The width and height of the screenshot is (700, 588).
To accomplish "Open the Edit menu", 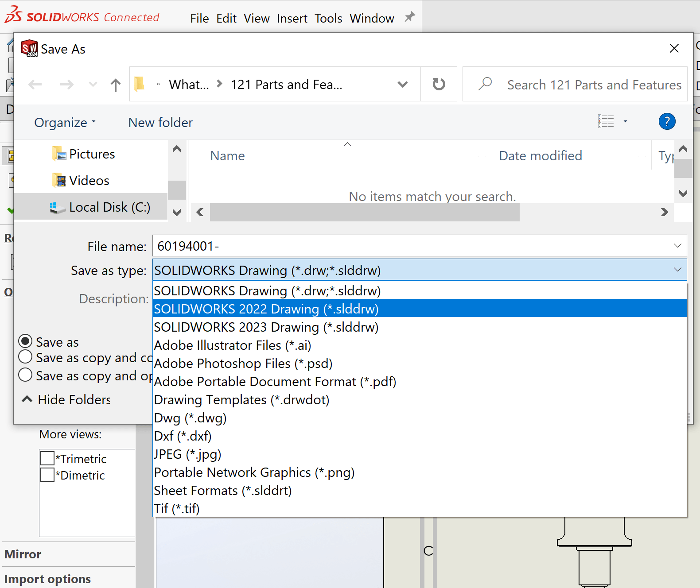I will 226,18.
